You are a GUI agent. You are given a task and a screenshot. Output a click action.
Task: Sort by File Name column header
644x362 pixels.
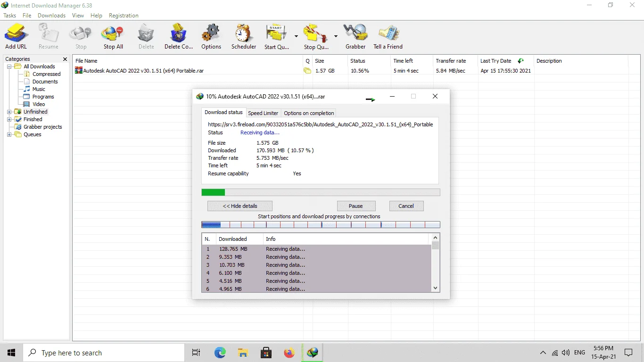coord(188,61)
